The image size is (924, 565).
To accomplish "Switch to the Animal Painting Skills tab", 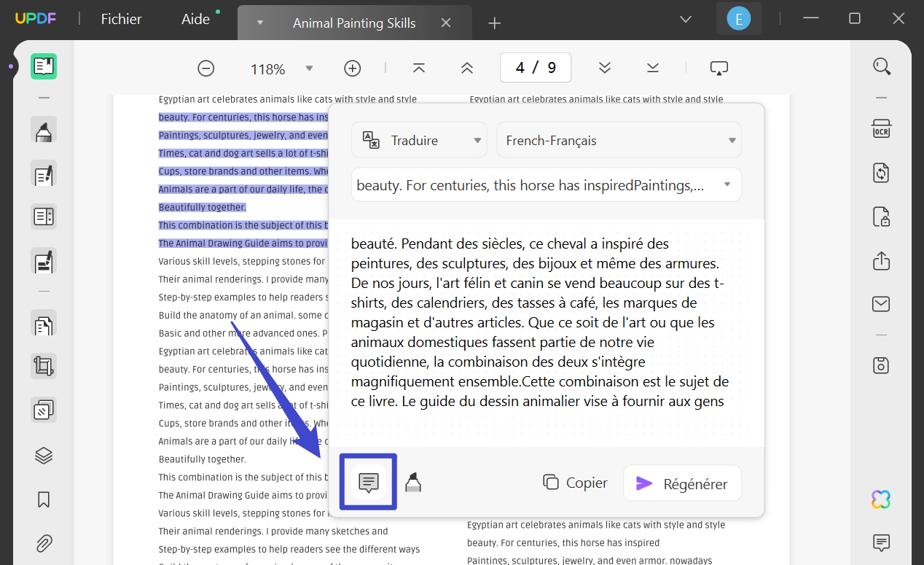I will (x=354, y=23).
